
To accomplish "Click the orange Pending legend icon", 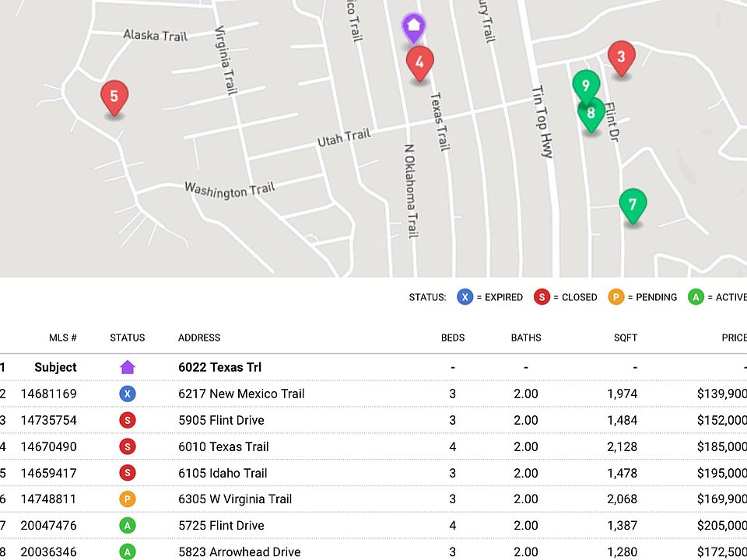I will (616, 297).
